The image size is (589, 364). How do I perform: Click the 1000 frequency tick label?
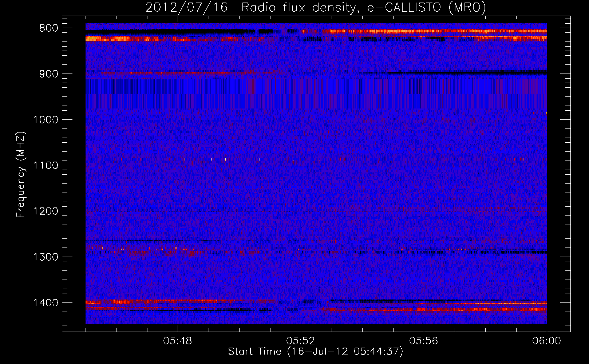click(46, 120)
